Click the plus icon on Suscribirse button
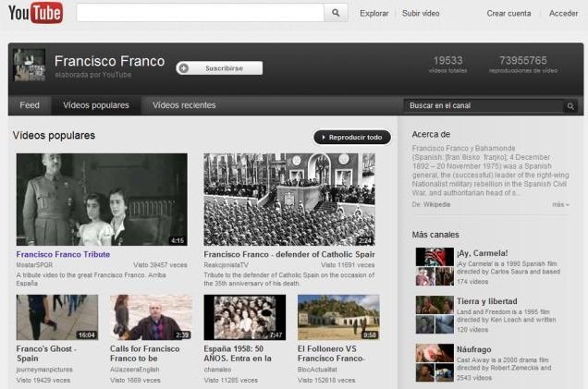The image size is (588, 389). coord(183,68)
